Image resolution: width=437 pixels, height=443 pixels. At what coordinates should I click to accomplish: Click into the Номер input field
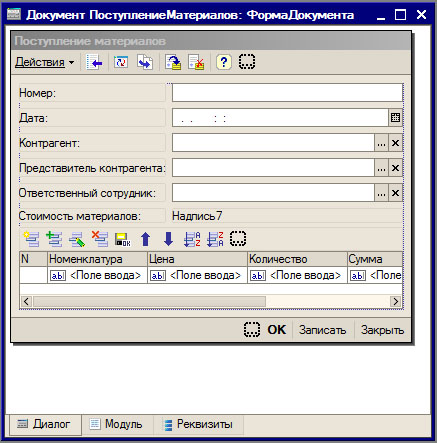pyautogui.click(x=287, y=93)
